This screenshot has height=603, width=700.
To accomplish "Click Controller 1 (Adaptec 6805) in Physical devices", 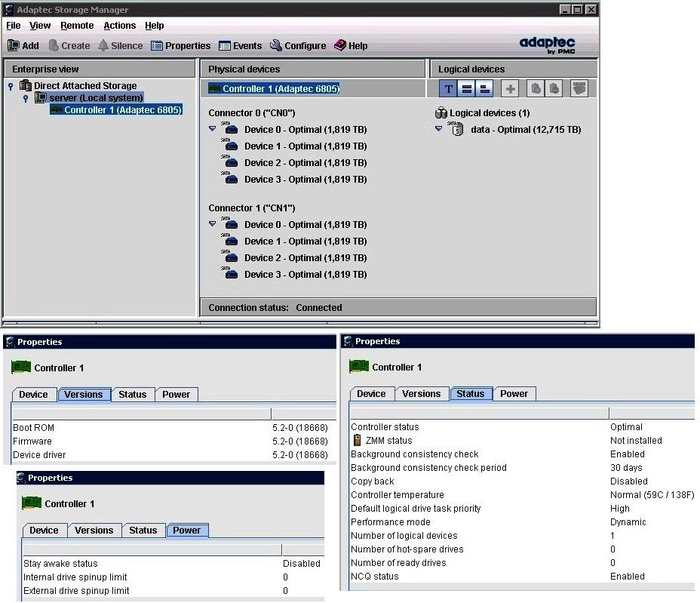I will 274,88.
